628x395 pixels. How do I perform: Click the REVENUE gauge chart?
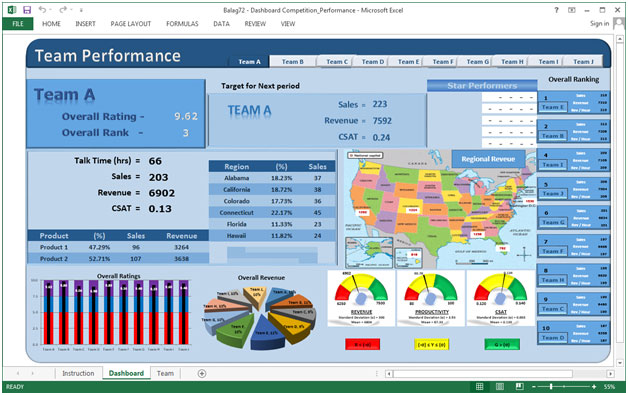[x=361, y=298]
